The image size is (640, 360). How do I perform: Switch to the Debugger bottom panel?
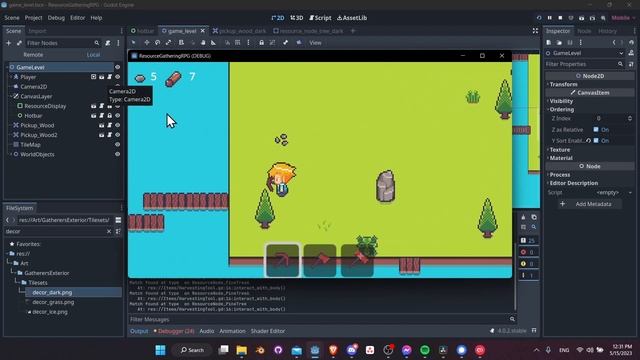pyautogui.click(x=174, y=331)
